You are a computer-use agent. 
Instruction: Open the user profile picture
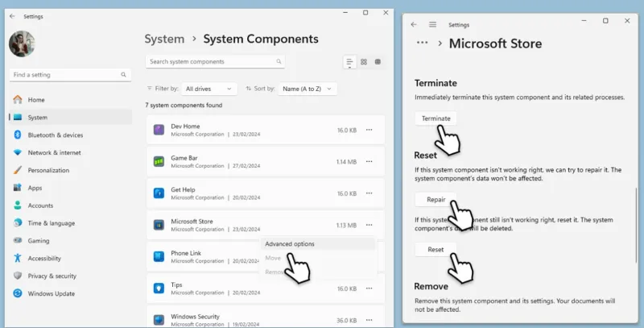click(22, 44)
